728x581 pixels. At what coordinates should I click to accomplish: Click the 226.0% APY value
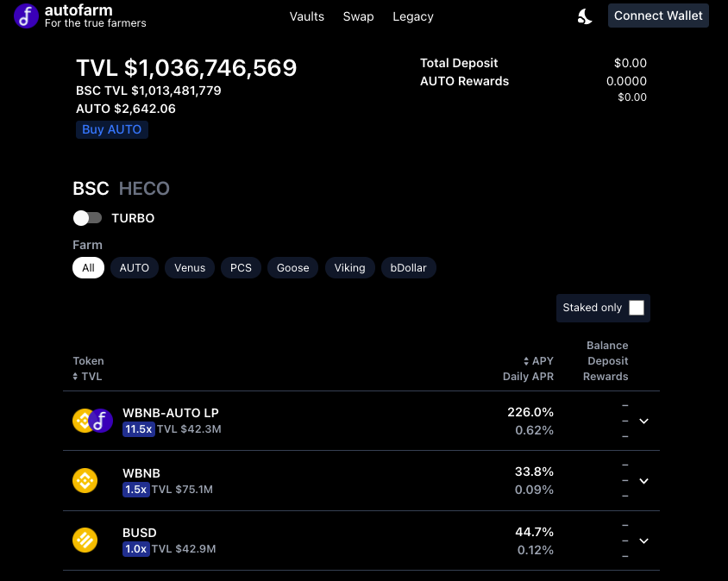point(530,412)
